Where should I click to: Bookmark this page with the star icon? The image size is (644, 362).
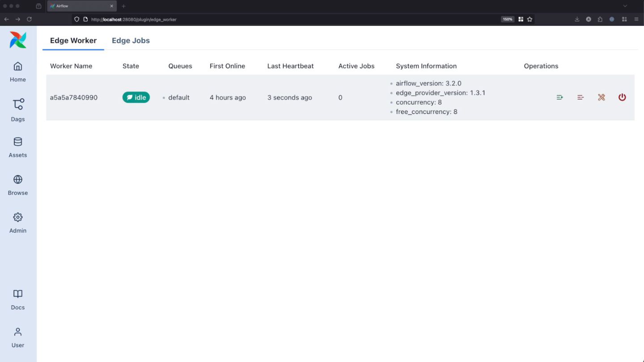pyautogui.click(x=530, y=19)
